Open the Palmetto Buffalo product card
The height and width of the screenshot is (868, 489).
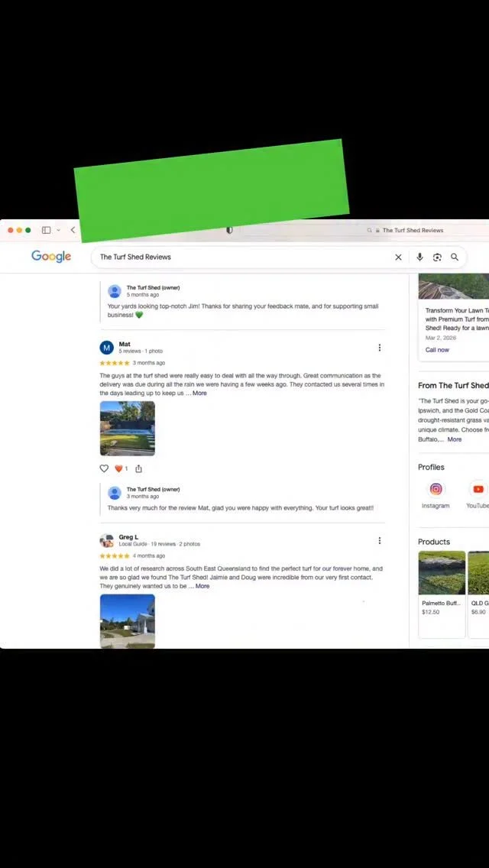click(442, 594)
